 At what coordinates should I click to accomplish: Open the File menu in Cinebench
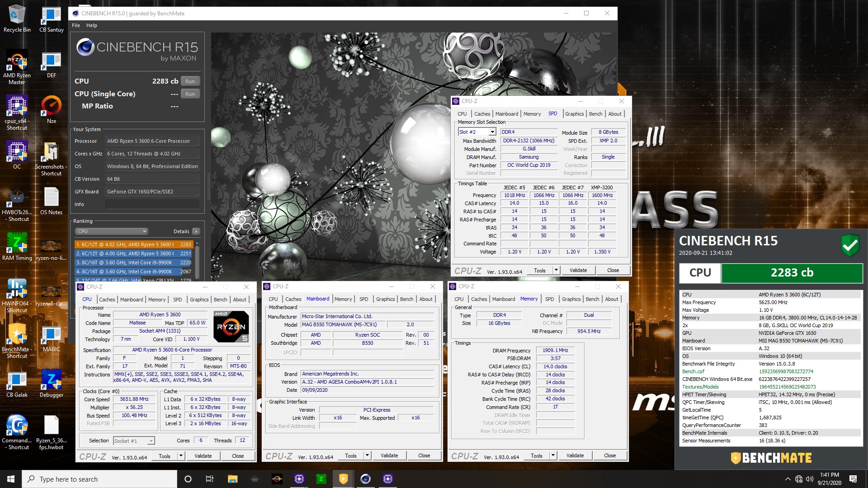pyautogui.click(x=76, y=25)
